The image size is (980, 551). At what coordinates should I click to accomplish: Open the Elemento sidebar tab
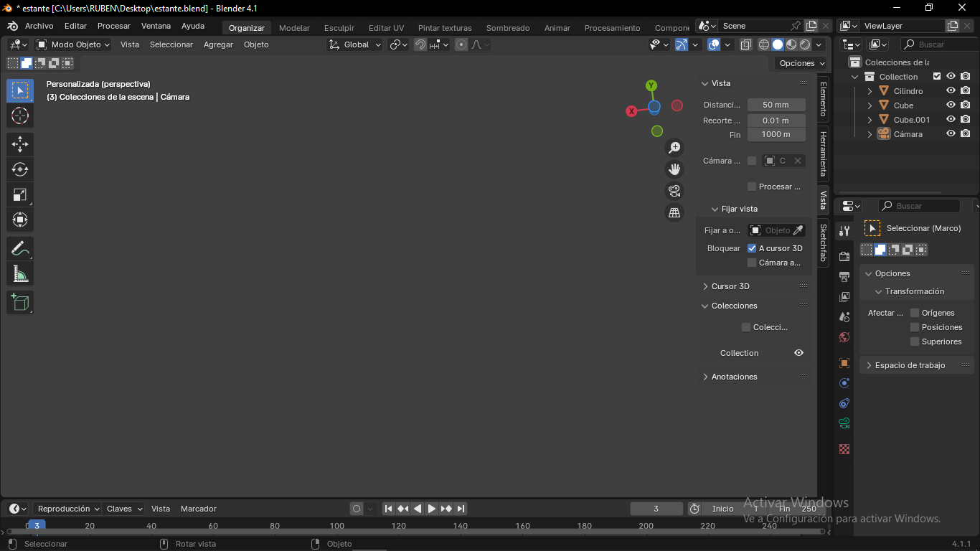(823, 99)
